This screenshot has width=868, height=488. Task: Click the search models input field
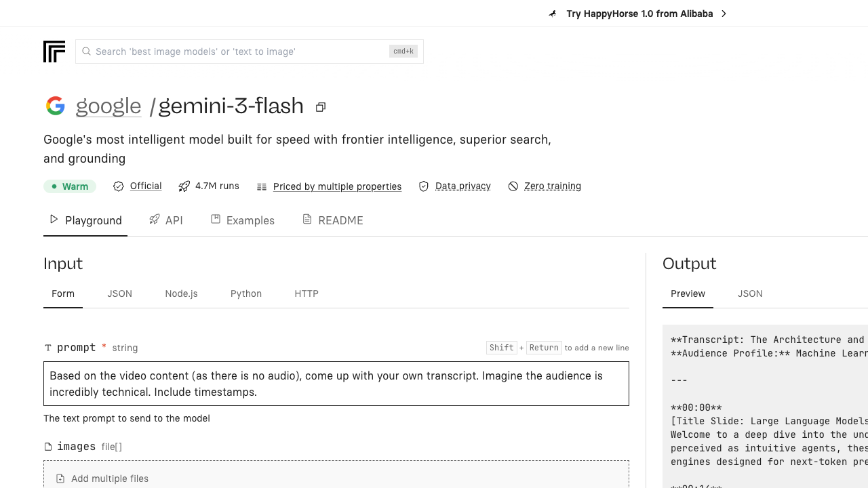click(x=250, y=52)
